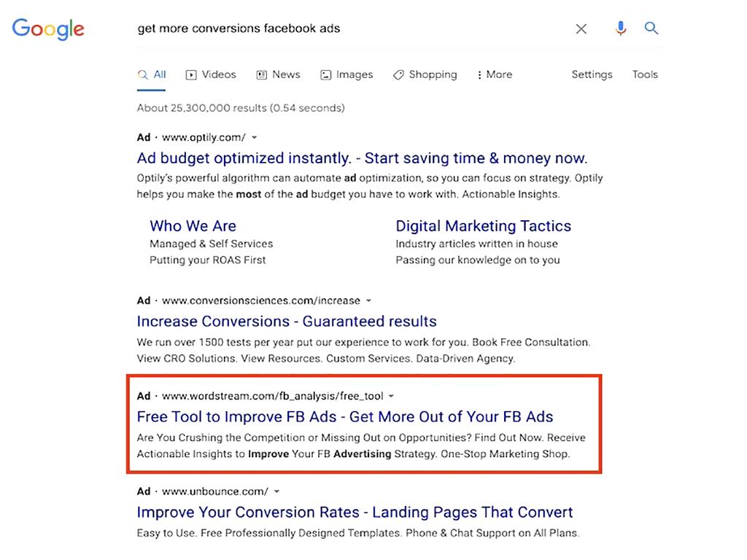Open the arrow next to www.unbounce.com
Viewport: 747px width, 560px height.
pyautogui.click(x=276, y=491)
